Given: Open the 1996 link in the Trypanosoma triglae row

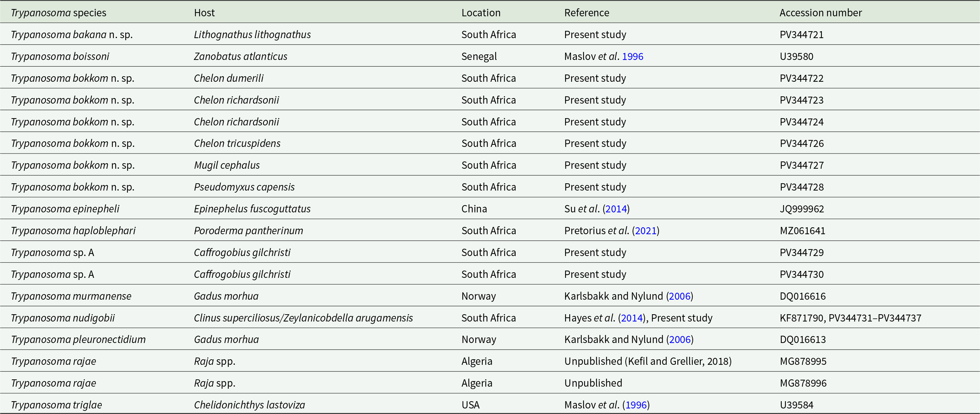Looking at the screenshot, I should [636, 405].
